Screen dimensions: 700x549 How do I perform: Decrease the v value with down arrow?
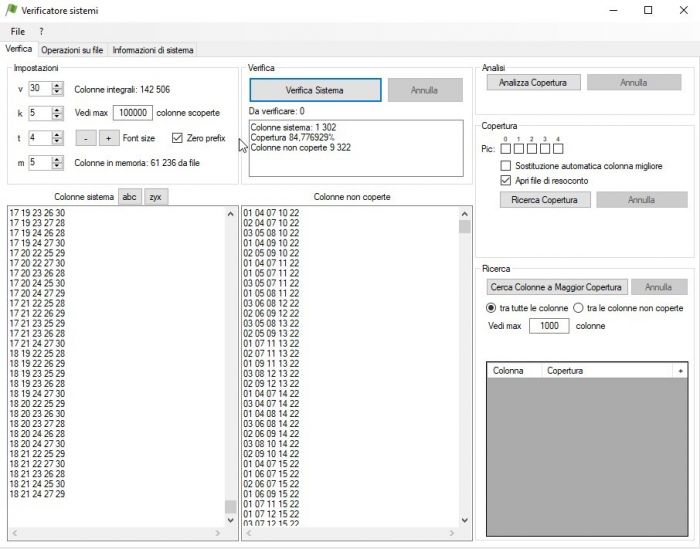(57, 92)
